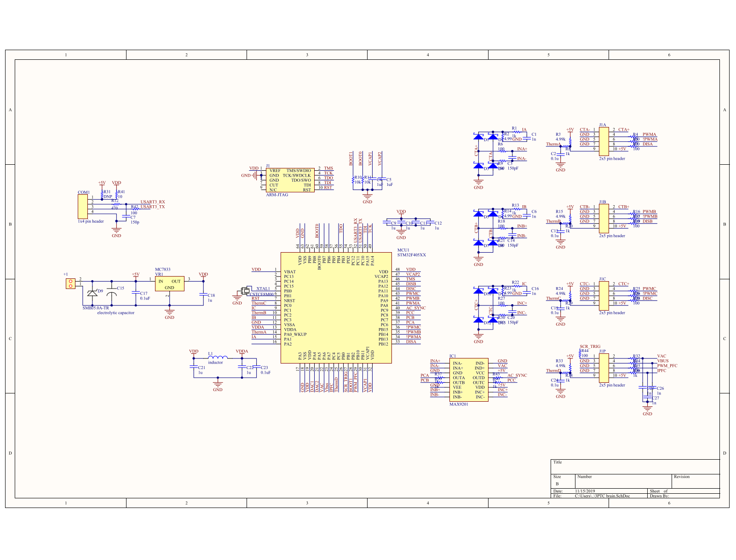Screen dimensions: 736x560
Task: Click the ARM-JTAG J1 connector symbol
Action: tap(290, 180)
